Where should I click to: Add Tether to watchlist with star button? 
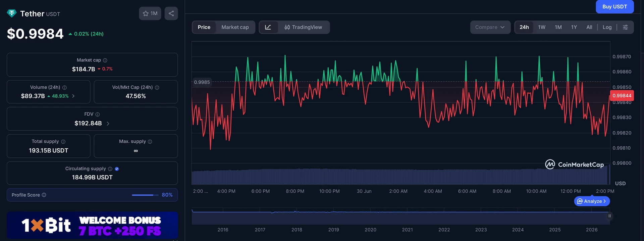[150, 13]
